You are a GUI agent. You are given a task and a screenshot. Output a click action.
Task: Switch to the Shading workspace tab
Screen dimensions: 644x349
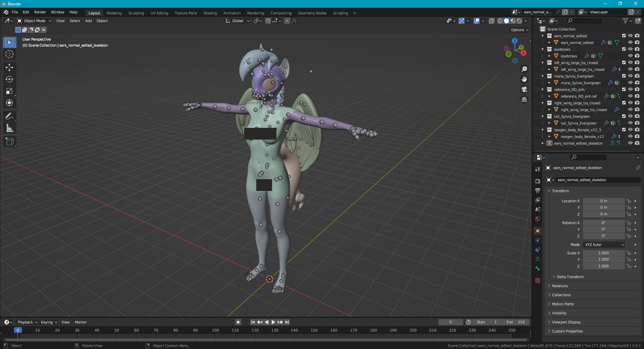(210, 13)
